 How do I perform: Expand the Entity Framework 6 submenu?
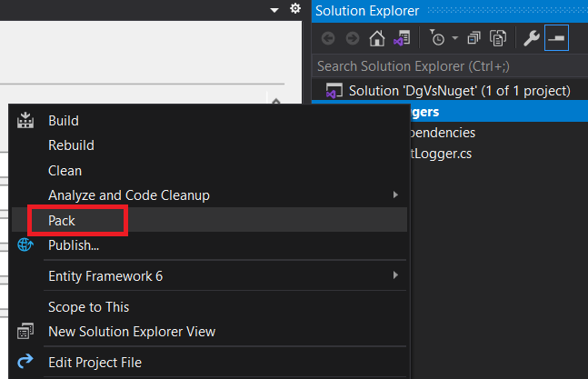(x=394, y=275)
